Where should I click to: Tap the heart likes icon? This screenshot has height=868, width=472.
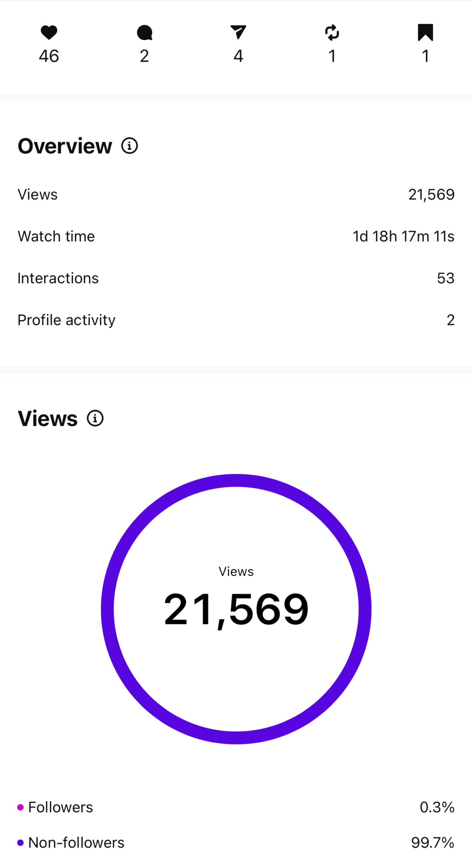tap(49, 32)
